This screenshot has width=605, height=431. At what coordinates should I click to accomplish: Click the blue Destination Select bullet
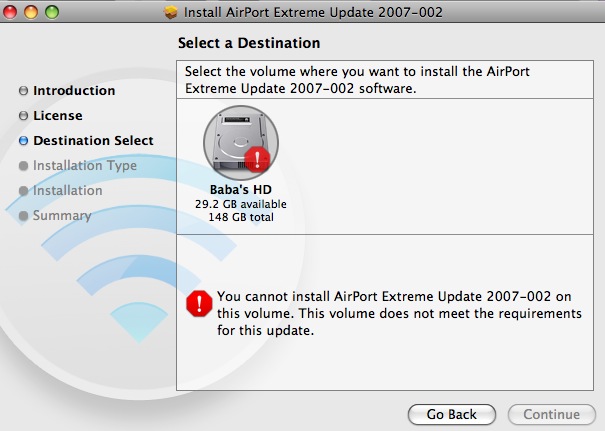[24, 141]
